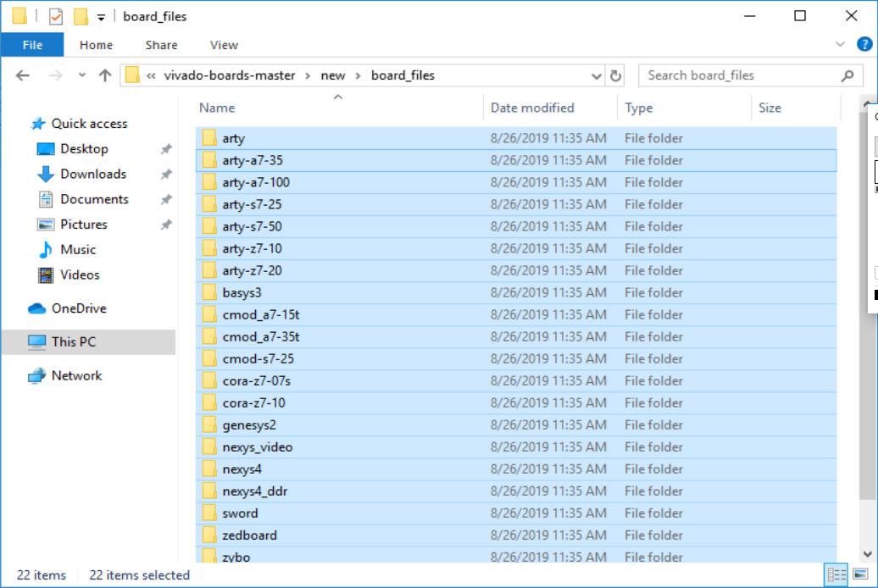Open the Customize Quick Access Toolbar dropdown

click(x=102, y=17)
